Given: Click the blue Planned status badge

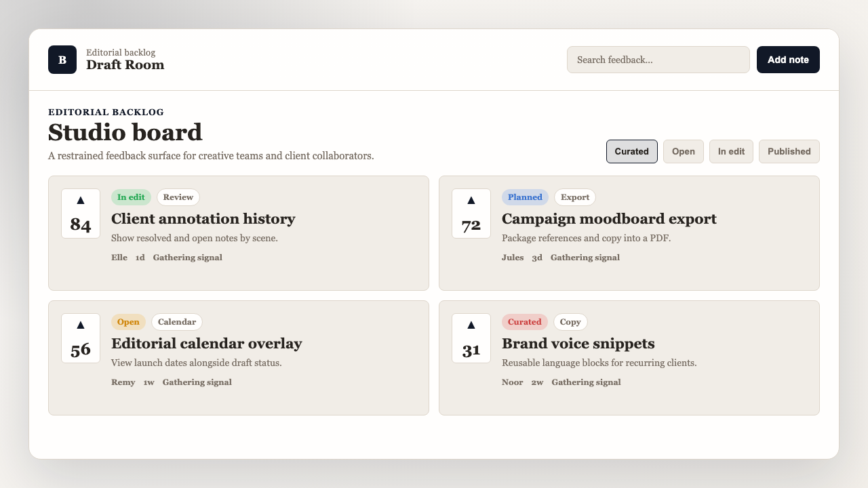Looking at the screenshot, I should [x=525, y=197].
